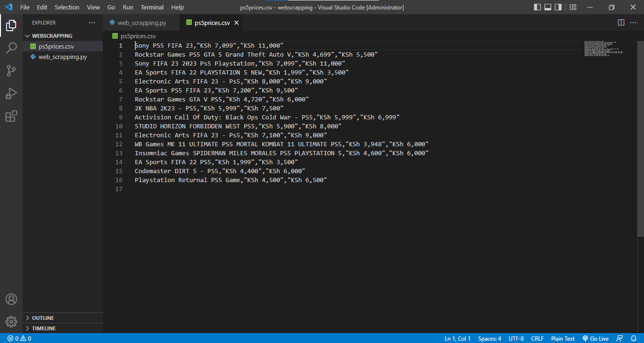Screen dimensions: 644x343
Task: Toggle the secondary side bar layout icon
Action: click(558, 7)
